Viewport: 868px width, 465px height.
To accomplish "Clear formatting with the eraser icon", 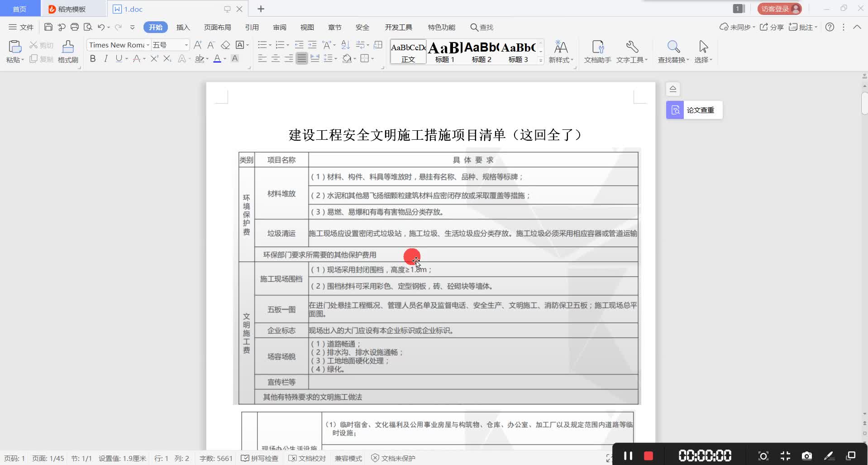I will click(x=225, y=45).
